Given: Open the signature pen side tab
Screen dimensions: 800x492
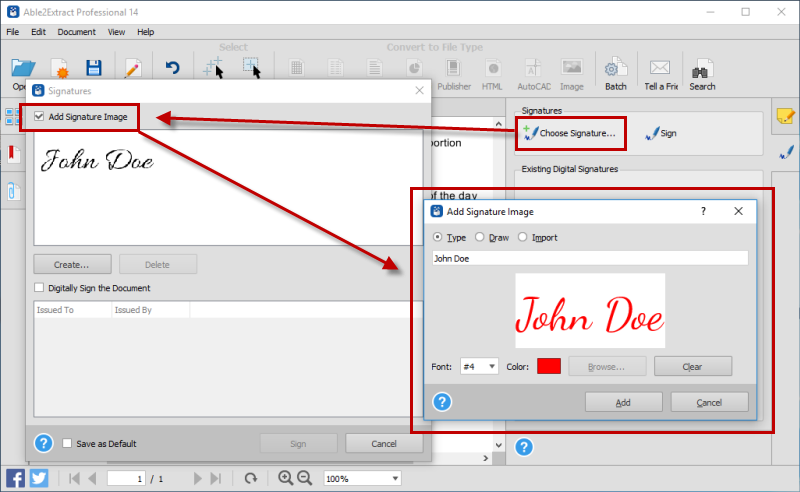Looking at the screenshot, I should pyautogui.click(x=786, y=152).
